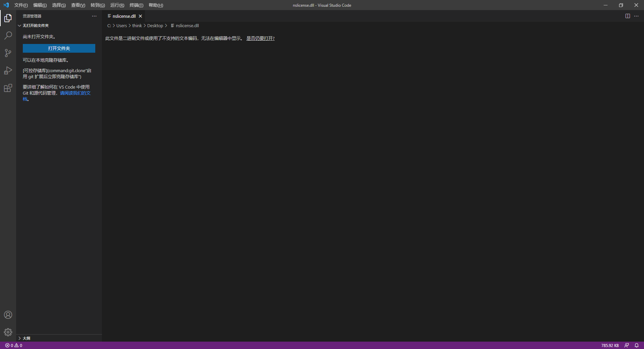Click the 是否仍要打开? link
This screenshot has height=349, width=644.
[261, 39]
